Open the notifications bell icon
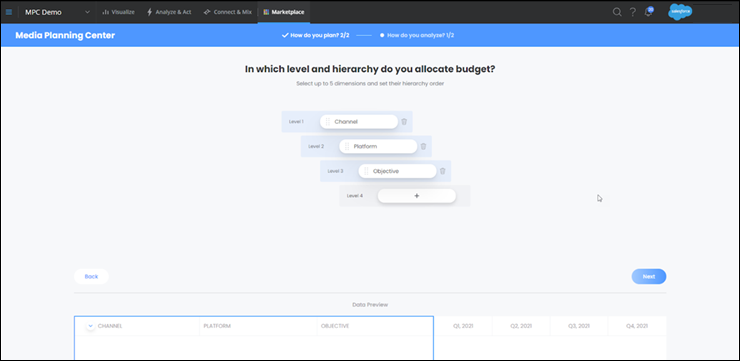 [648, 12]
